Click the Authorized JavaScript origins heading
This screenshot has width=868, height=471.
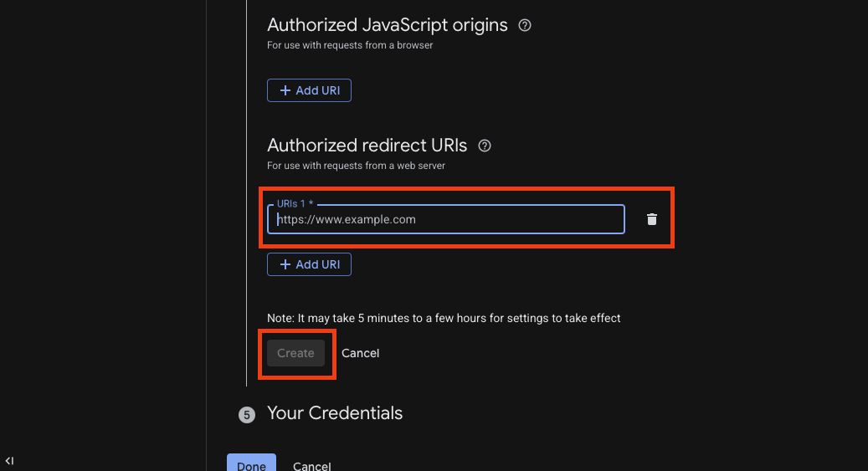387,25
